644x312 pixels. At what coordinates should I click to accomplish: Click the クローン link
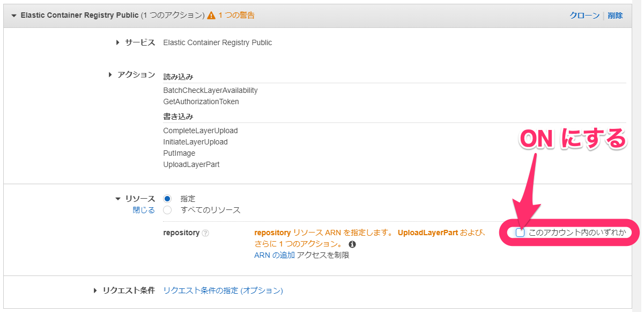click(584, 16)
